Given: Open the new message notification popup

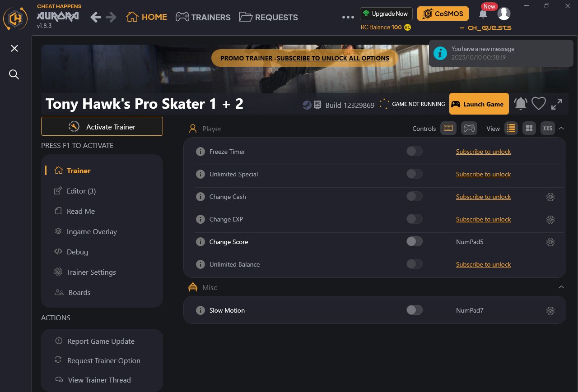Looking at the screenshot, I should coord(501,53).
